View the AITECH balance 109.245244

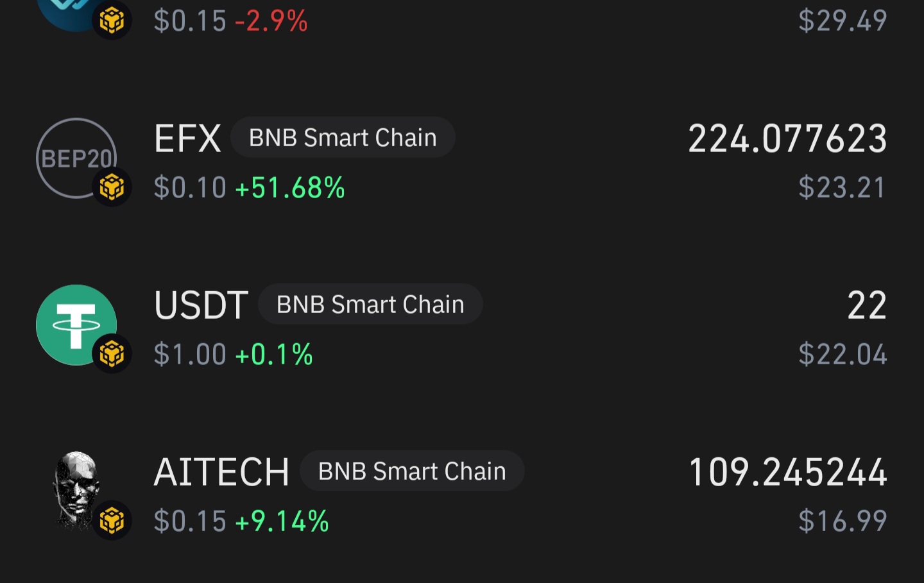click(788, 472)
